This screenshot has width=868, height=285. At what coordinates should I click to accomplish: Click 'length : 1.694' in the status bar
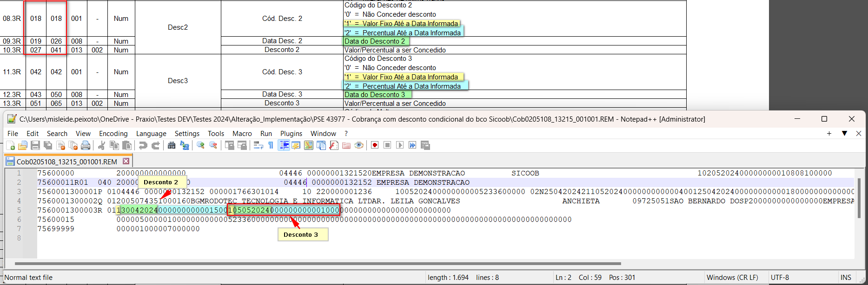pyautogui.click(x=448, y=278)
